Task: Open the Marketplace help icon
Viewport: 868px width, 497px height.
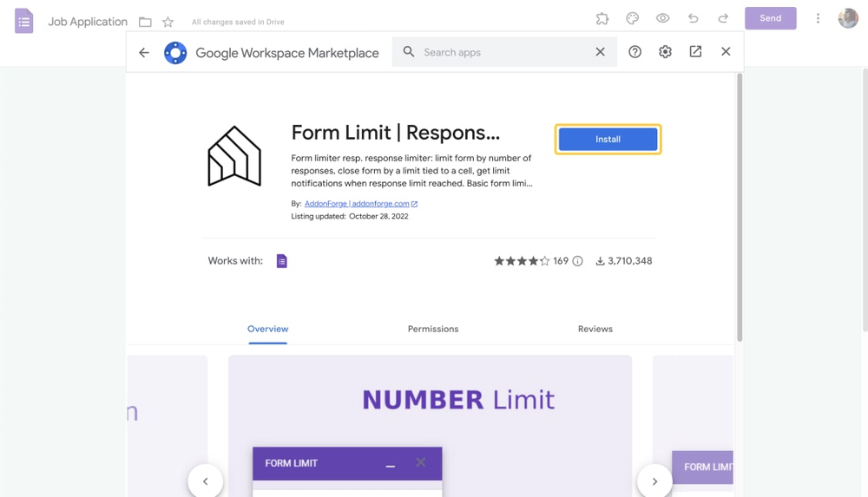Action: coord(635,52)
